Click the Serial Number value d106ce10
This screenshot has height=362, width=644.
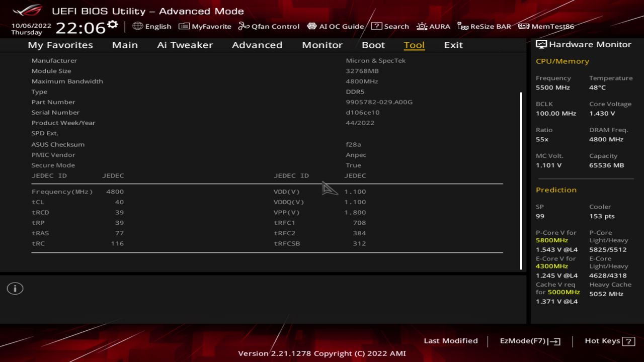[x=363, y=113]
